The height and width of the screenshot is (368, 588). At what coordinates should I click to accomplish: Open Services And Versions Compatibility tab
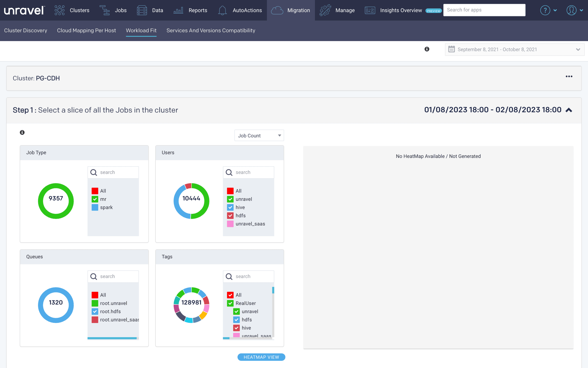pos(211,31)
